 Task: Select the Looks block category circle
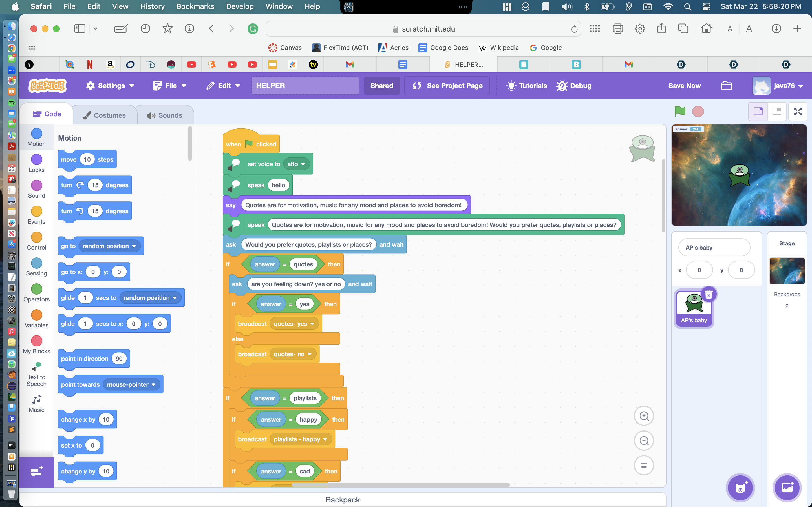36,160
